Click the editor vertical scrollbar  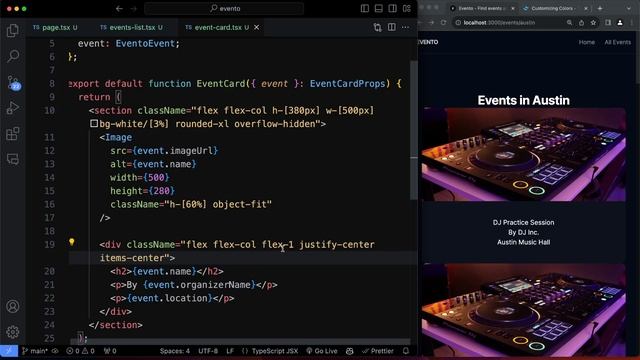[x=413, y=131]
